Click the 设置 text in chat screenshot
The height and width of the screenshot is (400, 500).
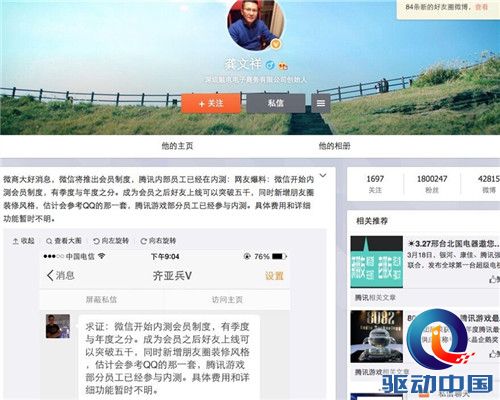click(x=274, y=276)
